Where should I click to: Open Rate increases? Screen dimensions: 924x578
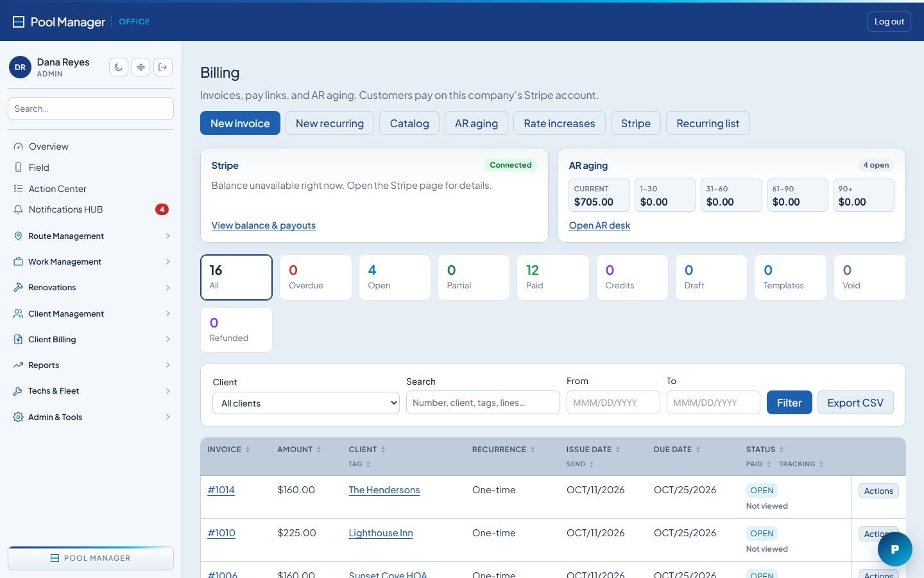click(x=560, y=123)
